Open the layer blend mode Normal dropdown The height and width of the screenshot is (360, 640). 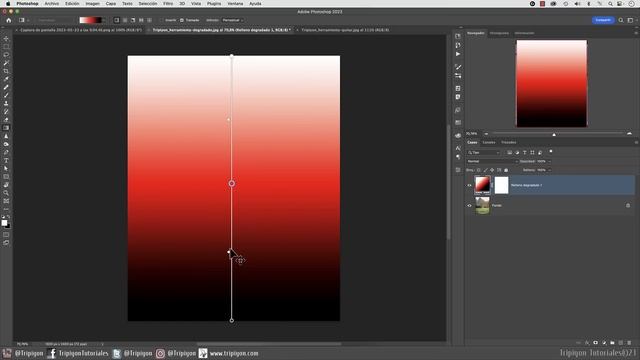click(492, 161)
